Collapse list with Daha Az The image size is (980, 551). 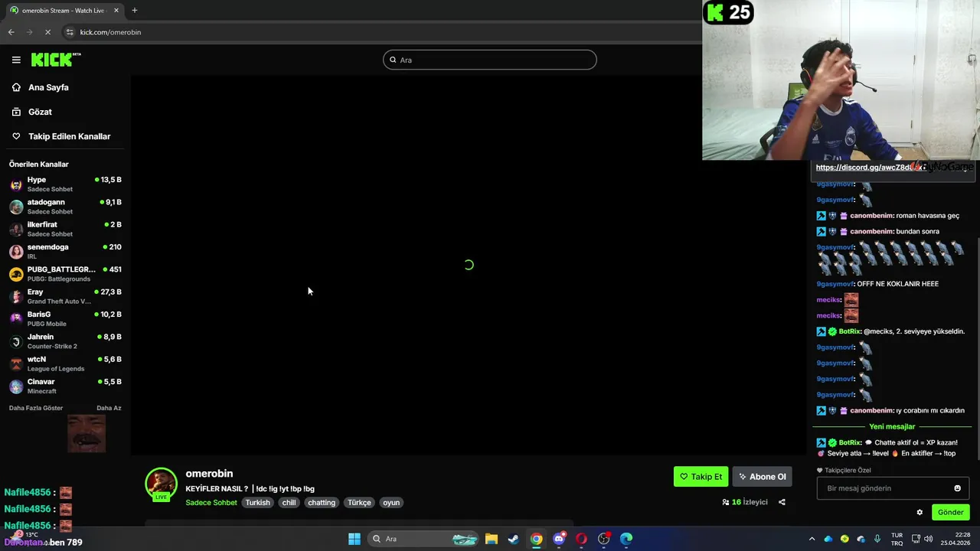click(109, 408)
